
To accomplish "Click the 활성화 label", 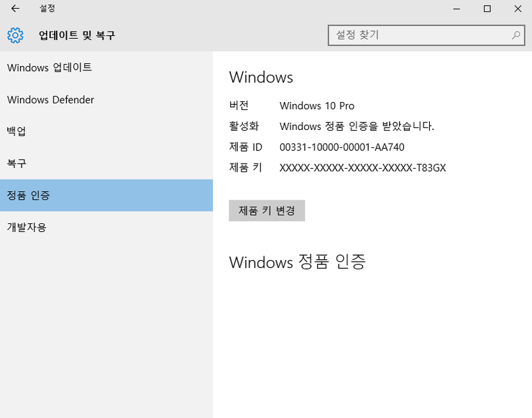I will point(244,126).
